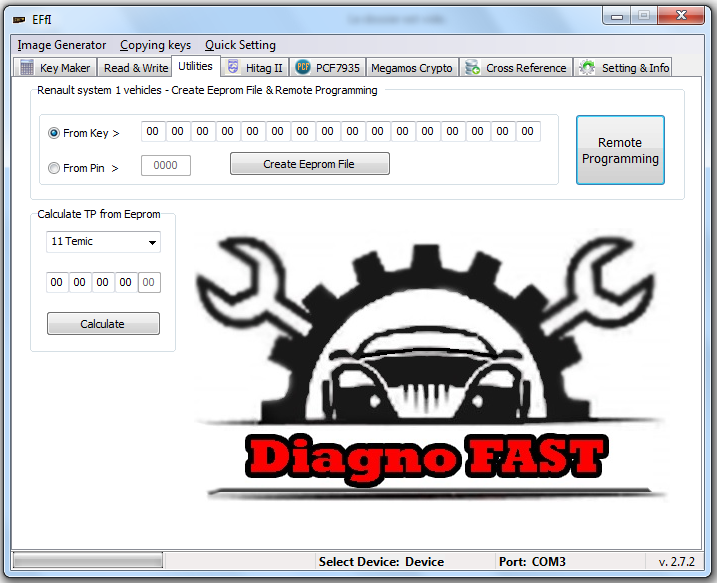Image resolution: width=717 pixels, height=583 pixels.
Task: Select the From Pin radio button
Action: (x=54, y=168)
